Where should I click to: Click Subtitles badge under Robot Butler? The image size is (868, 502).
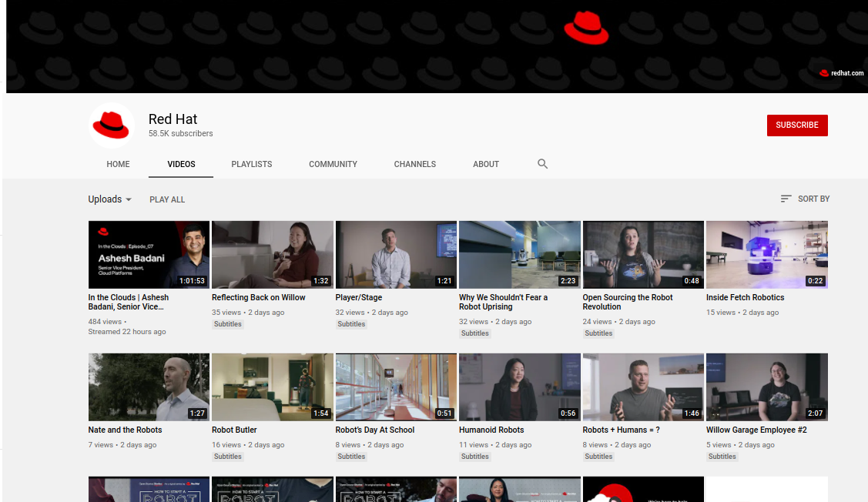pos(227,457)
